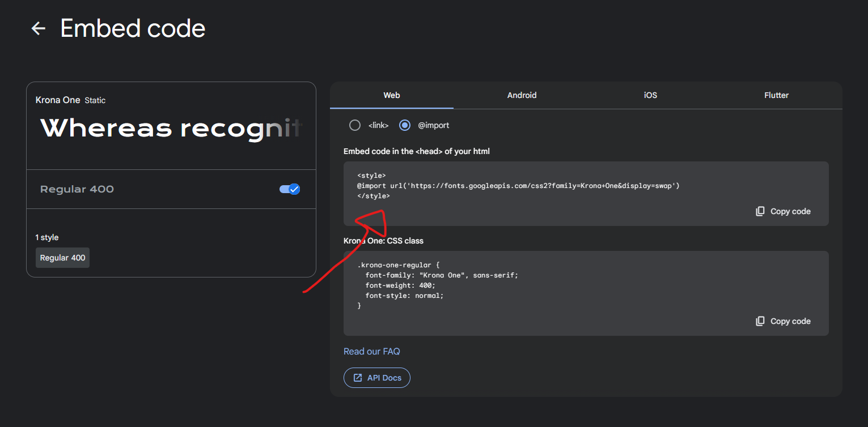Click the 'Whereas recognit' preview text
The image size is (868, 427).
(x=171, y=129)
